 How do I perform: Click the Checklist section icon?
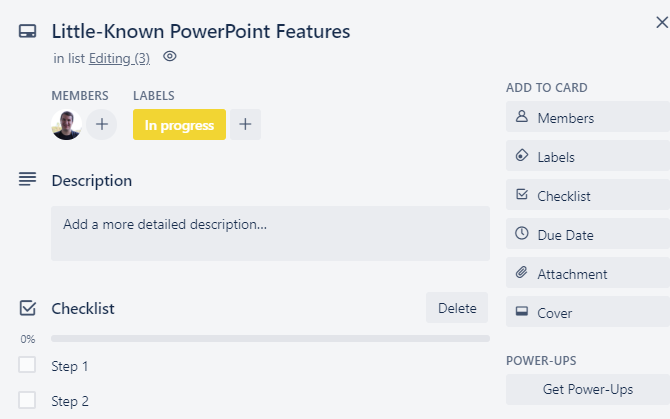(28, 308)
